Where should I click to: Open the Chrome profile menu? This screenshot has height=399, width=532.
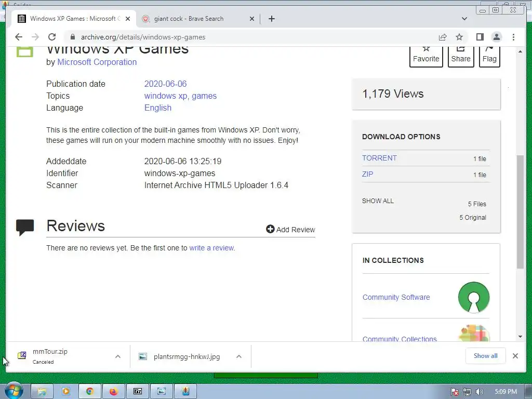point(496,37)
